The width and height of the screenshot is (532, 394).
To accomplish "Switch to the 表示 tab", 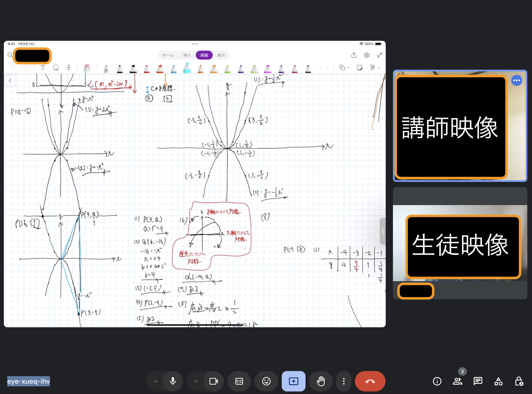I will (221, 55).
